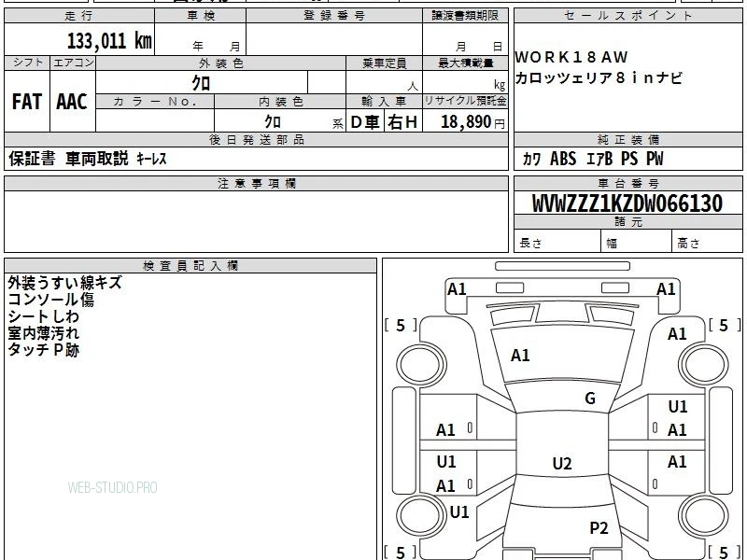747x560 pixels.
Task: Select the 車両取説 item
Action: pos(97,159)
